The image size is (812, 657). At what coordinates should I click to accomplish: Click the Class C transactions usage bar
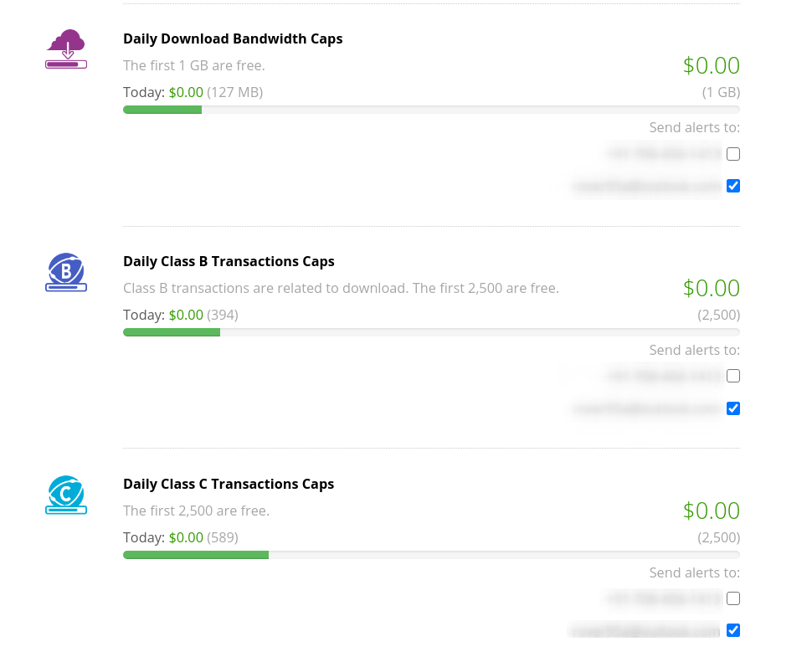coord(431,554)
